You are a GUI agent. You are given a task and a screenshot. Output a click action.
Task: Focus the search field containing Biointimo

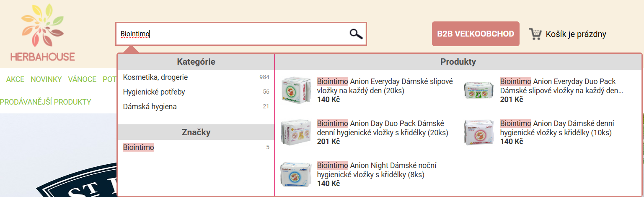[x=230, y=34]
